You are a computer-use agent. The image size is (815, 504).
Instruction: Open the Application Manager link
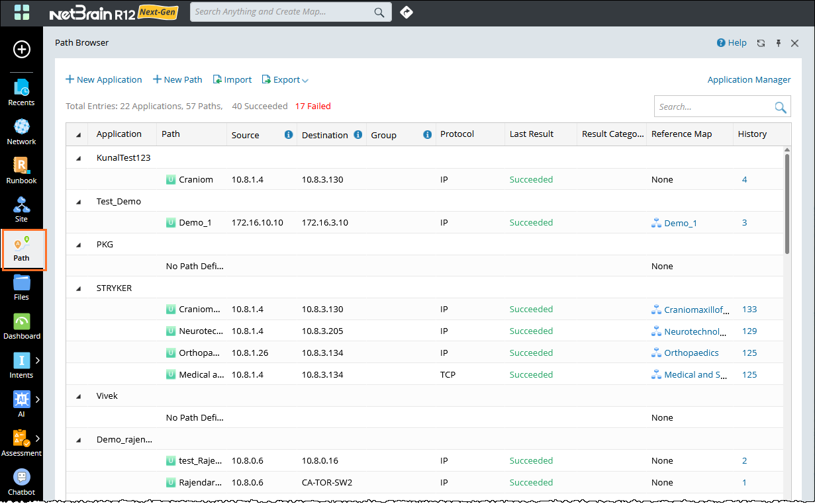(749, 80)
